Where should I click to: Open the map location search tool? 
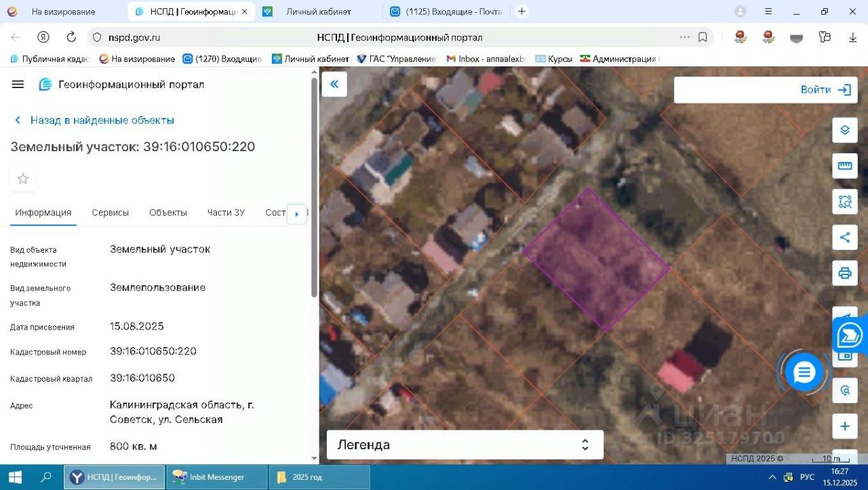845,390
